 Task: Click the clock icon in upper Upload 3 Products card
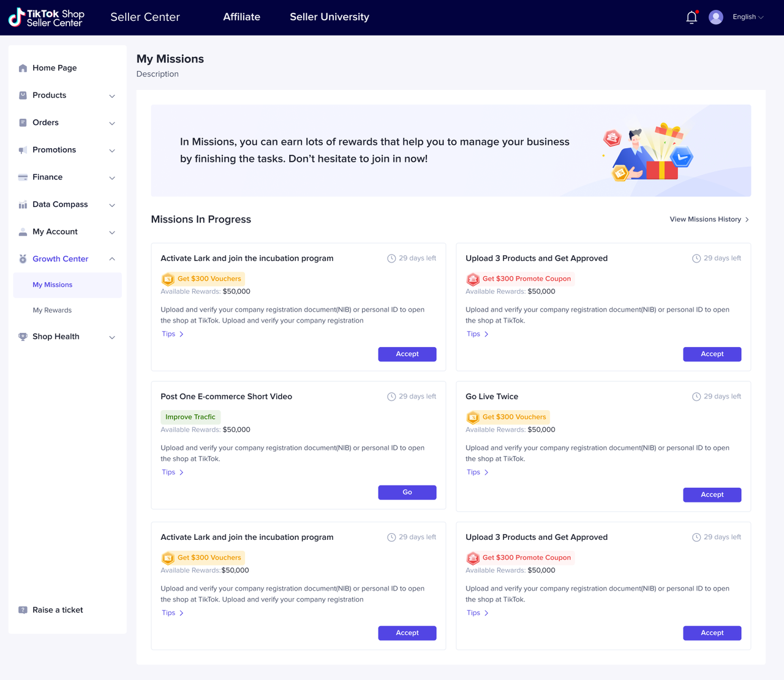tap(696, 258)
